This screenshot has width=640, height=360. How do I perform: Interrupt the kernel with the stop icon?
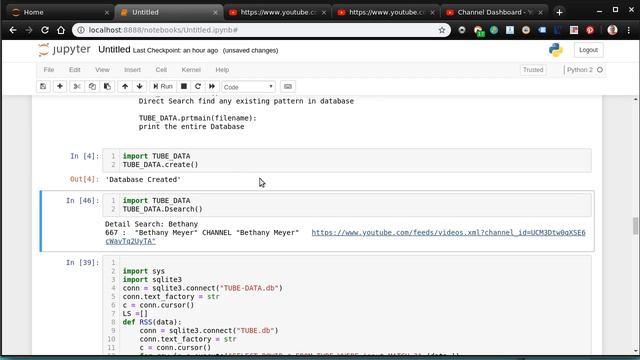point(184,87)
